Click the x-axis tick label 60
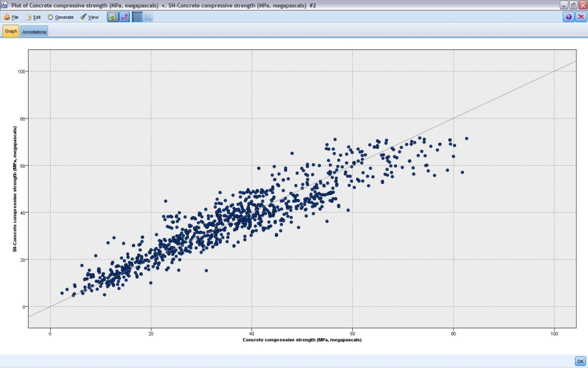The image size is (588, 368). [353, 334]
